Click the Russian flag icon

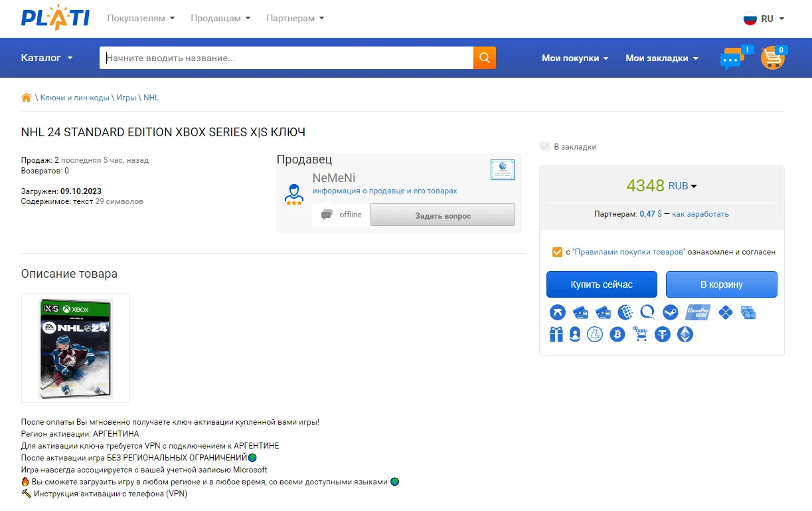tap(750, 19)
